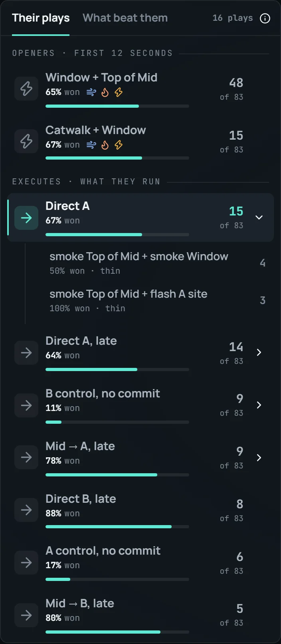
Task: Expand the Mid → A, late row
Action: (259, 458)
